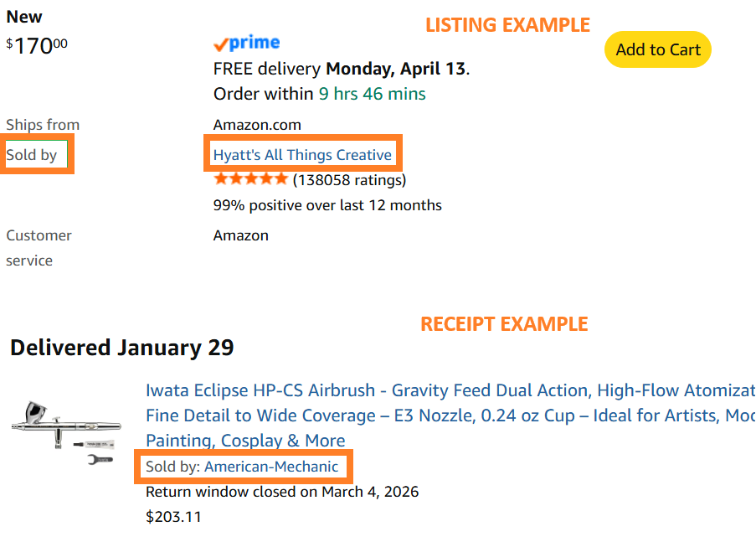The height and width of the screenshot is (542, 756).
Task: View the 138058 ratings link
Action: (x=351, y=178)
